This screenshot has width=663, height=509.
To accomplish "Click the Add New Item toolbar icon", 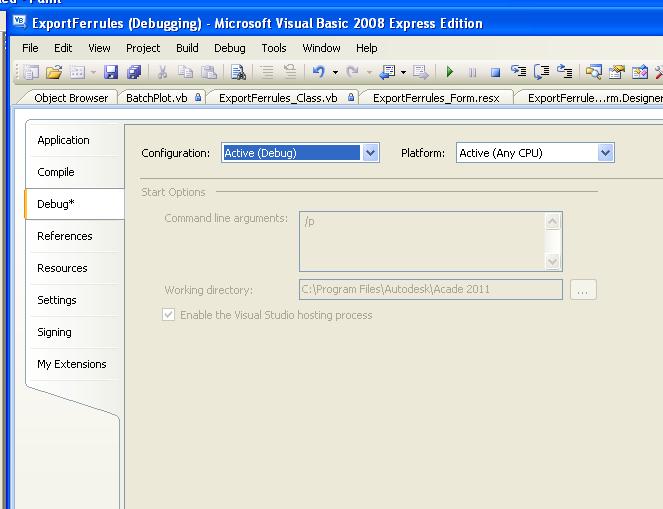I will pos(77,72).
